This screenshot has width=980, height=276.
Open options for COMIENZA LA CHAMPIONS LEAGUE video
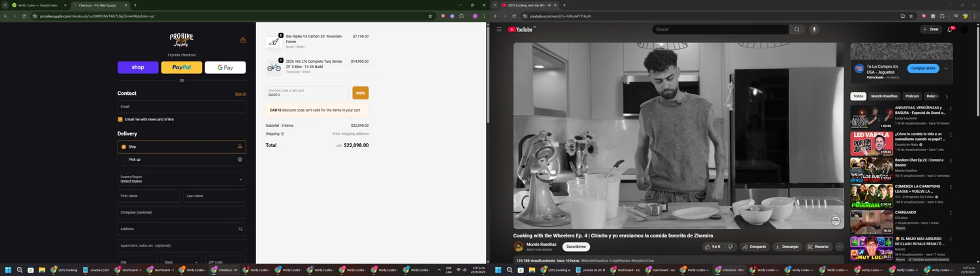[951, 187]
